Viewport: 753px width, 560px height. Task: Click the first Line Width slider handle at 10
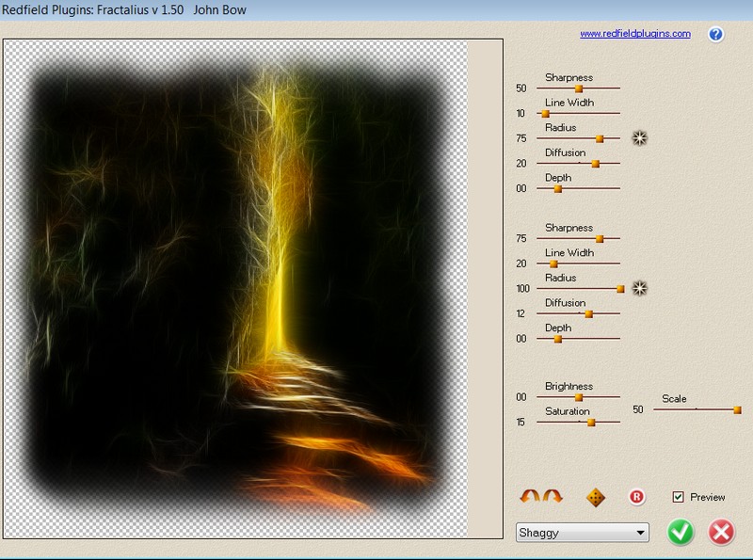(545, 114)
